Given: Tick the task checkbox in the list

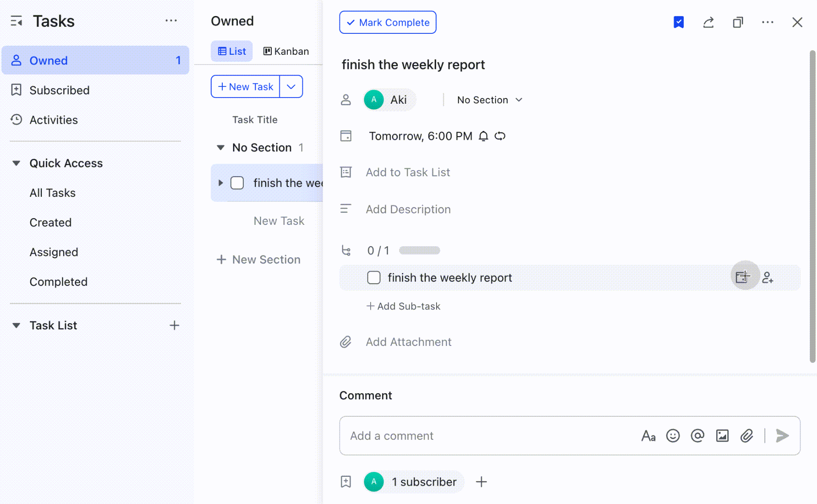Looking at the screenshot, I should (237, 183).
